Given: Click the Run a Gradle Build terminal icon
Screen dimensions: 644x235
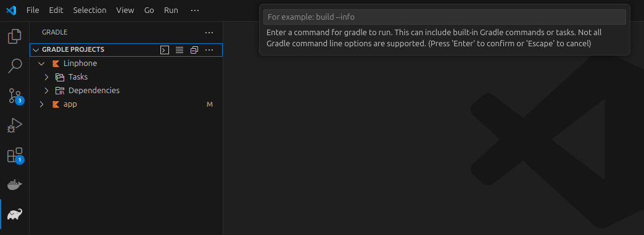Looking at the screenshot, I should click(x=164, y=50).
